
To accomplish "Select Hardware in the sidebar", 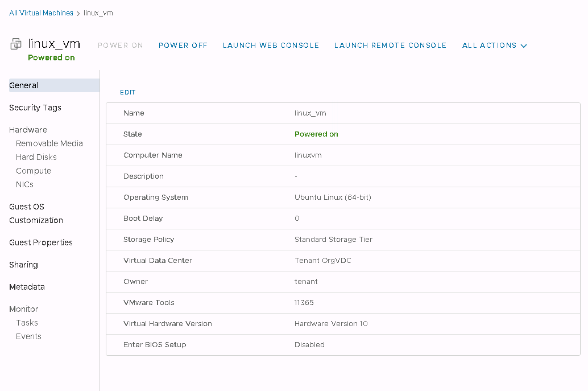I will click(x=28, y=130).
